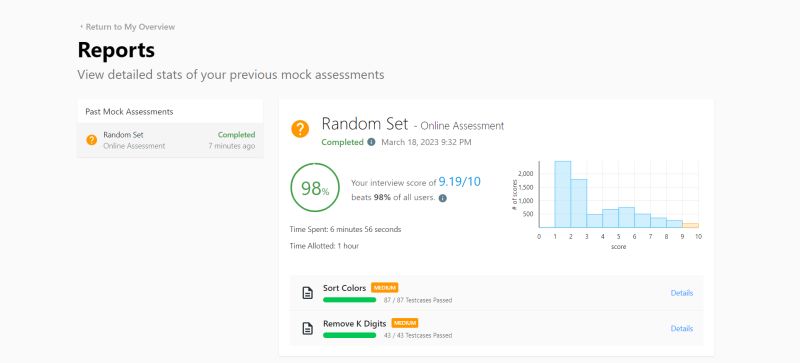This screenshot has height=363, width=800.
Task: Click the green progress bar under Sort Colors
Action: tap(349, 300)
